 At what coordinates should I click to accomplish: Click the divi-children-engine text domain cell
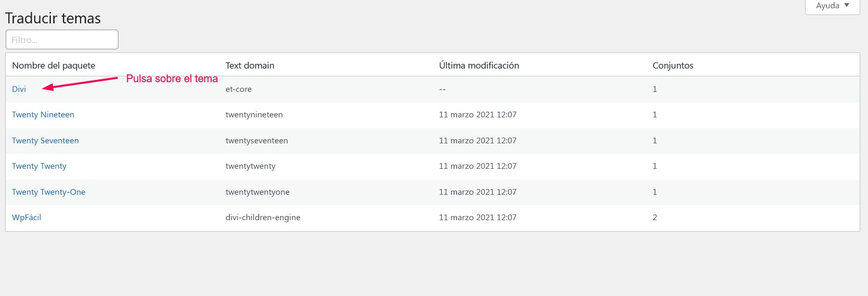coord(263,218)
